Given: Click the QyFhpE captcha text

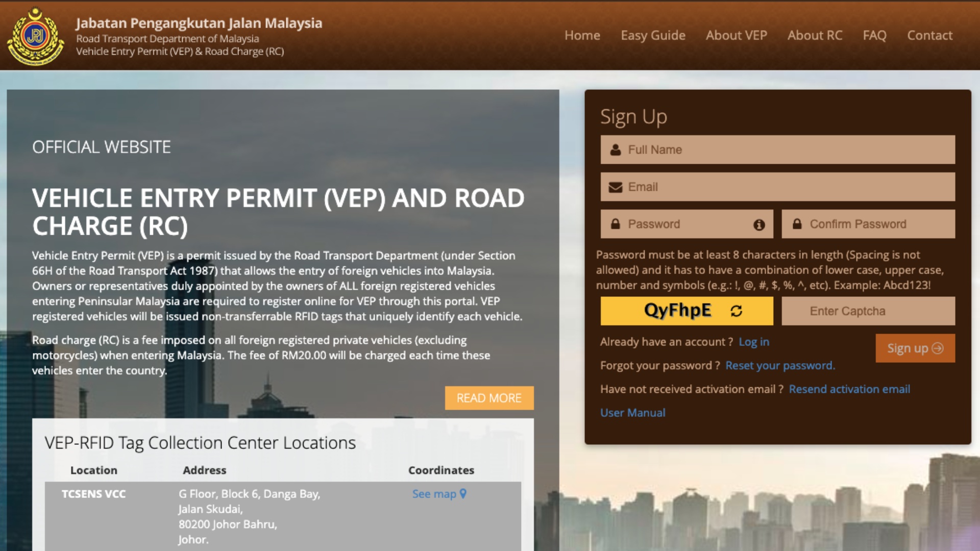Looking at the screenshot, I should click(677, 310).
